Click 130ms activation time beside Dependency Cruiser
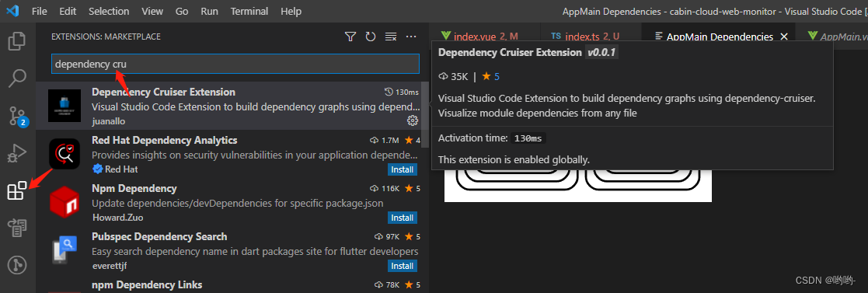The height and width of the screenshot is (293, 868). (401, 92)
